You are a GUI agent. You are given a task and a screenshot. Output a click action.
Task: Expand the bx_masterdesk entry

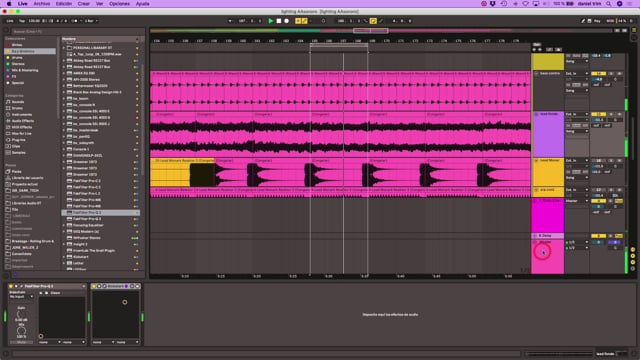pos(64,130)
